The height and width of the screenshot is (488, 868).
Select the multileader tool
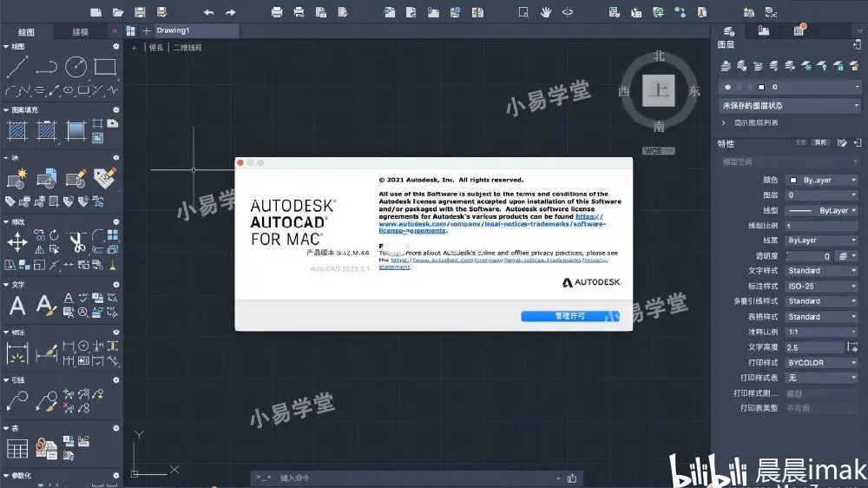point(17,400)
